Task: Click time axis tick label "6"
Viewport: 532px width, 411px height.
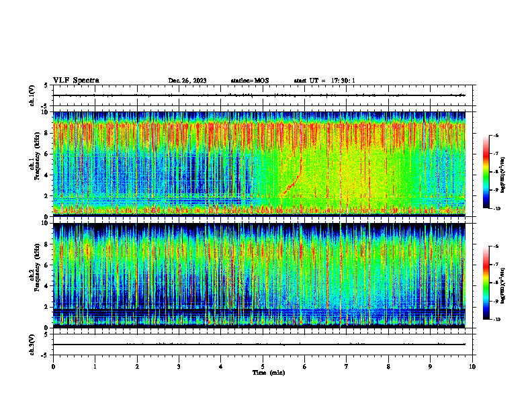Action: click(x=304, y=367)
